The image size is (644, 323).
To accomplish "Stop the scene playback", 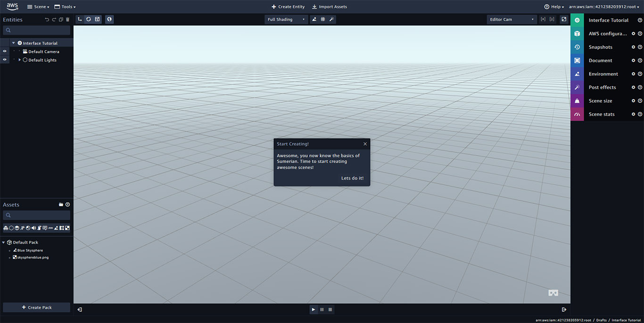I will pyautogui.click(x=330, y=309).
